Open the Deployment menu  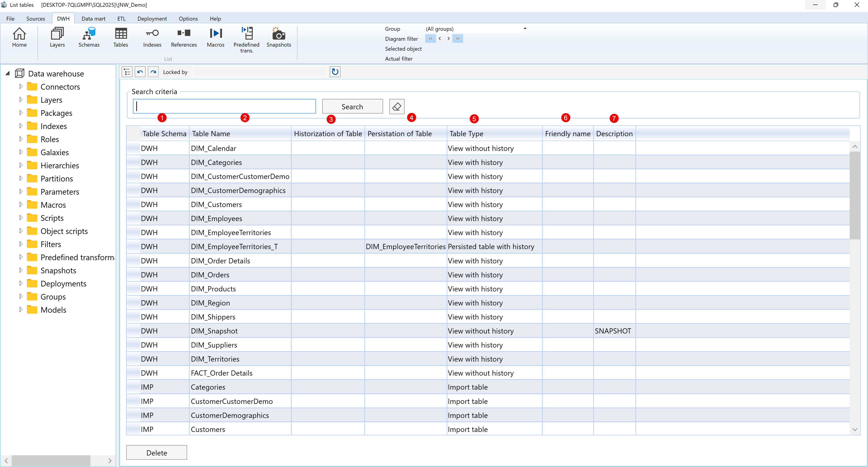152,19
